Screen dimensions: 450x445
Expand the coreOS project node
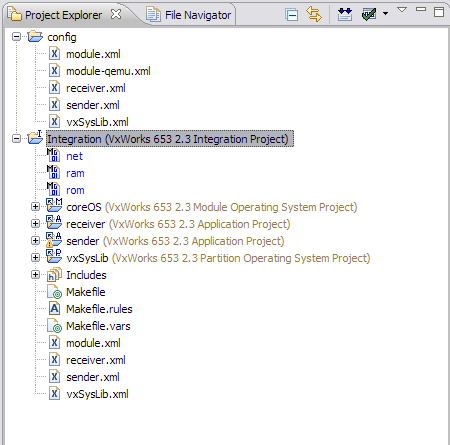click(35, 207)
